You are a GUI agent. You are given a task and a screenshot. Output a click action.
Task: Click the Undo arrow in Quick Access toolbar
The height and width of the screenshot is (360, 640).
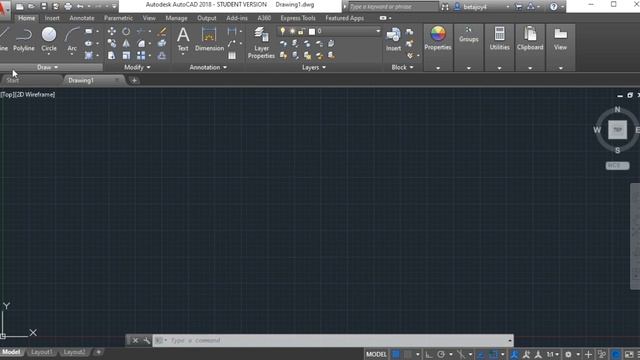80,7
